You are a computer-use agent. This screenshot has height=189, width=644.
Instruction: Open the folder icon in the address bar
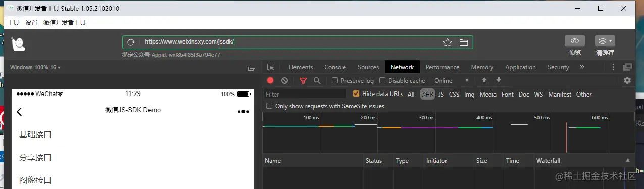point(463,42)
